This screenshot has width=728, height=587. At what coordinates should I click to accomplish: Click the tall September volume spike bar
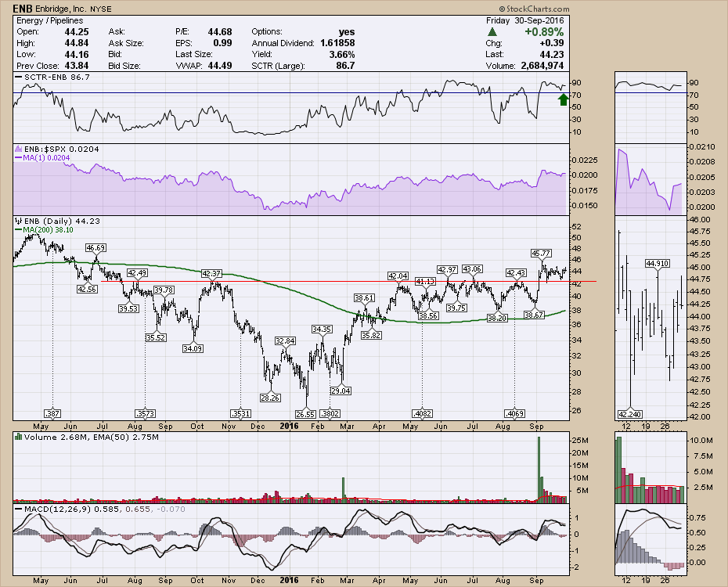539,469
